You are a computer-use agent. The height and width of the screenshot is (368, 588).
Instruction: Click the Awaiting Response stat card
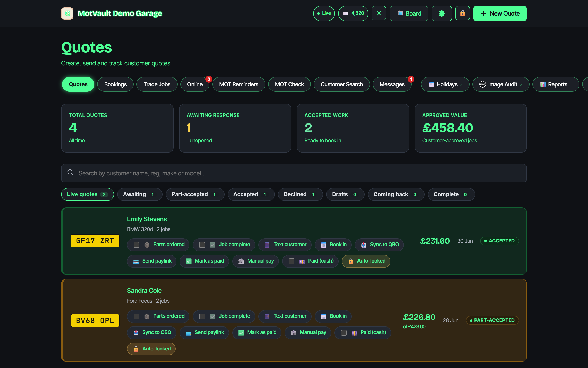pyautogui.click(x=235, y=128)
